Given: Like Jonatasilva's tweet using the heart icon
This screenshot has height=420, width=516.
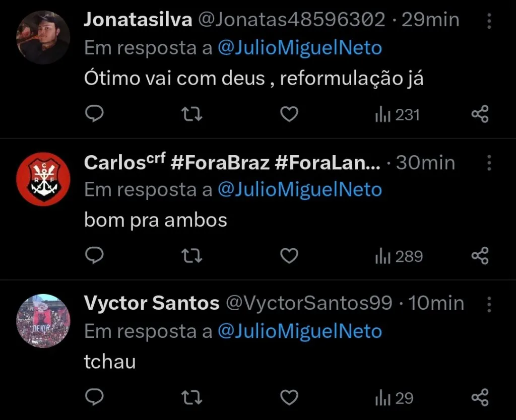Looking at the screenshot, I should click(288, 114).
